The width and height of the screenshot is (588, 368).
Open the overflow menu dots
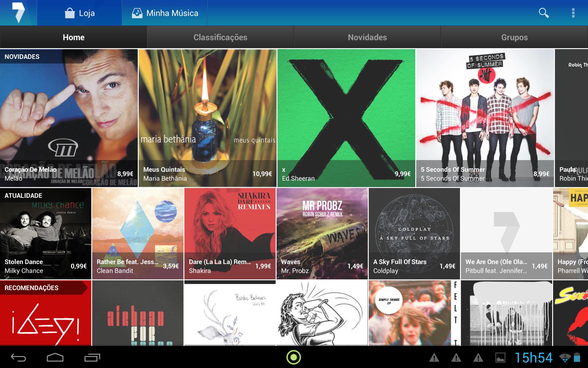click(573, 13)
